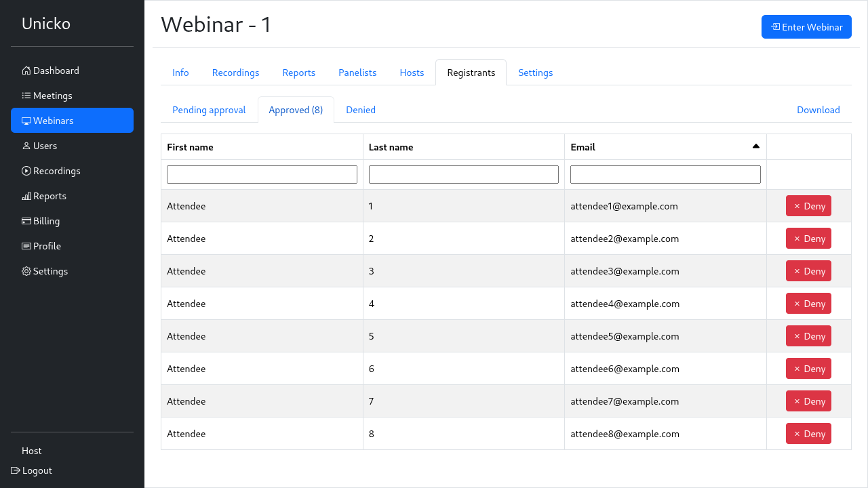Click the Meetings list icon
The height and width of the screenshot is (488, 868).
[26, 96]
